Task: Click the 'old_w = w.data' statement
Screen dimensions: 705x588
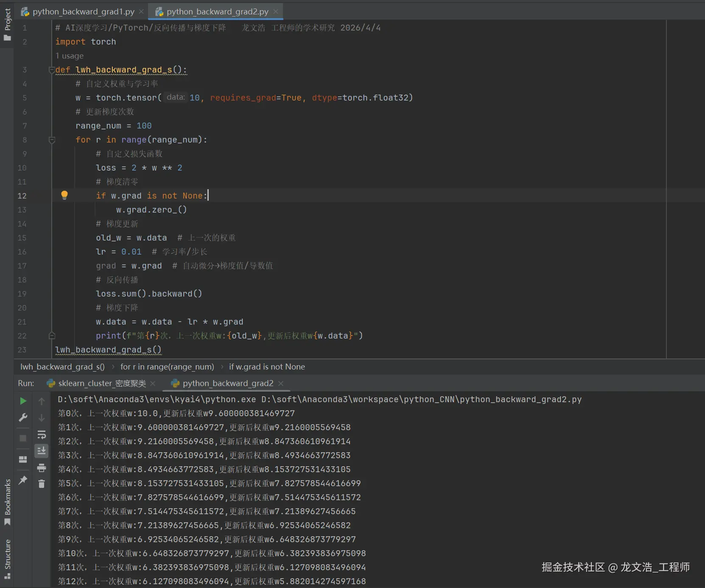Action: tap(131, 238)
